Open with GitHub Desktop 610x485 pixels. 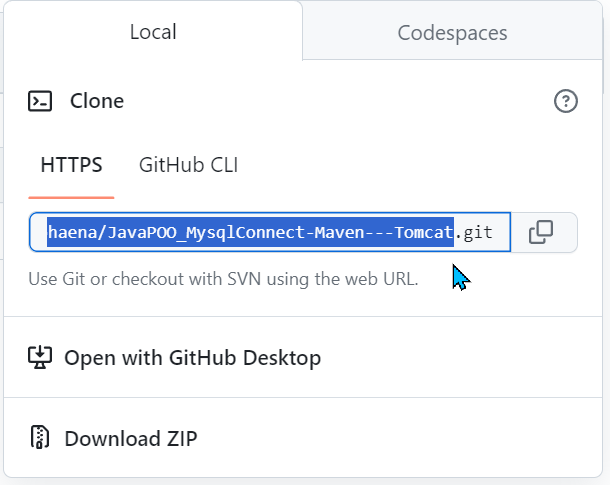click(192, 357)
